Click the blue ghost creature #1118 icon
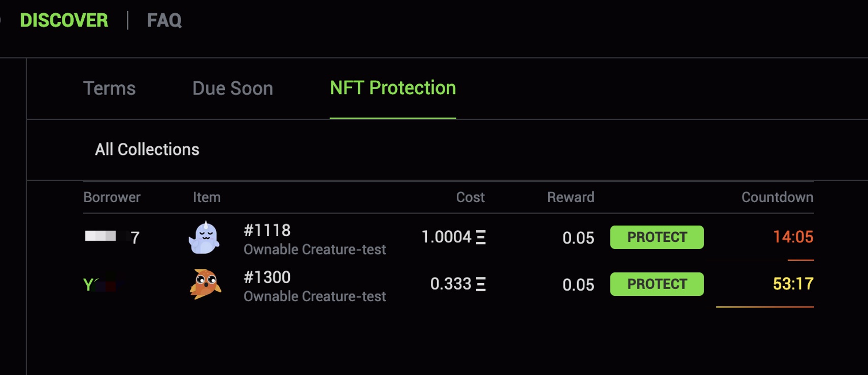Viewport: 868px width, 375px height. pos(204,237)
